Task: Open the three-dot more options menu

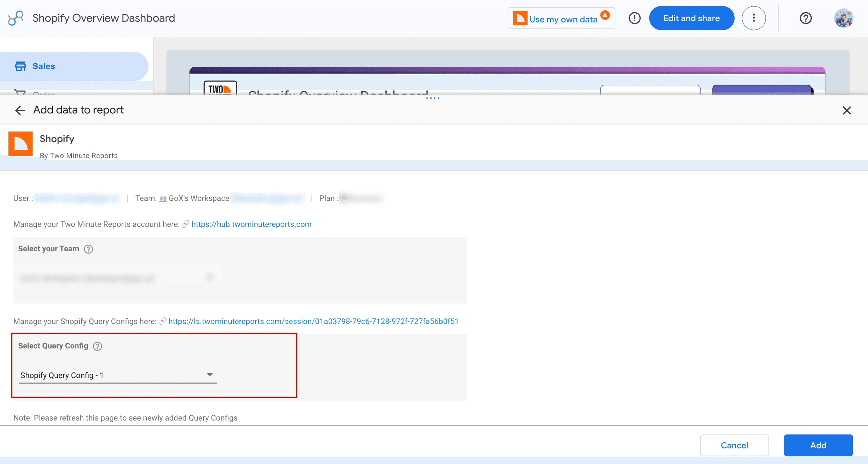Action: point(754,18)
